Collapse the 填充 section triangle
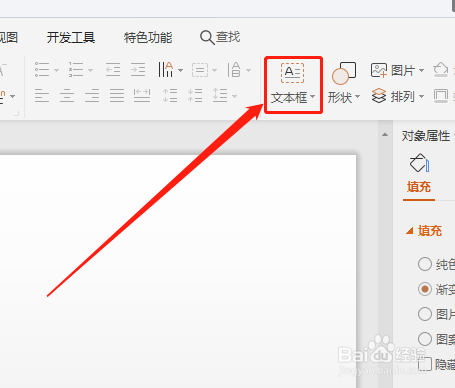 click(x=410, y=230)
